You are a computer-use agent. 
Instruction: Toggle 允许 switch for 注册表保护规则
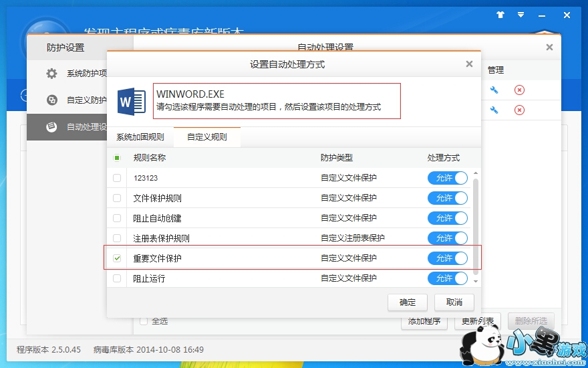click(448, 238)
